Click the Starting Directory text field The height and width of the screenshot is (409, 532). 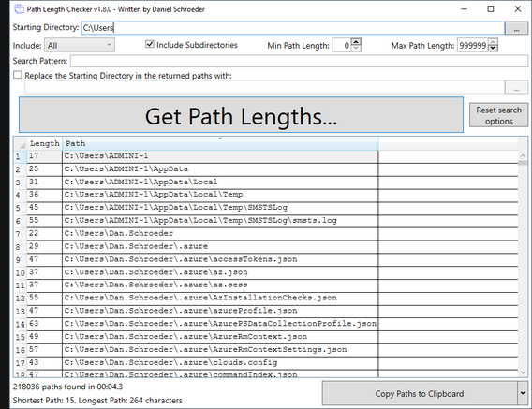293,28
